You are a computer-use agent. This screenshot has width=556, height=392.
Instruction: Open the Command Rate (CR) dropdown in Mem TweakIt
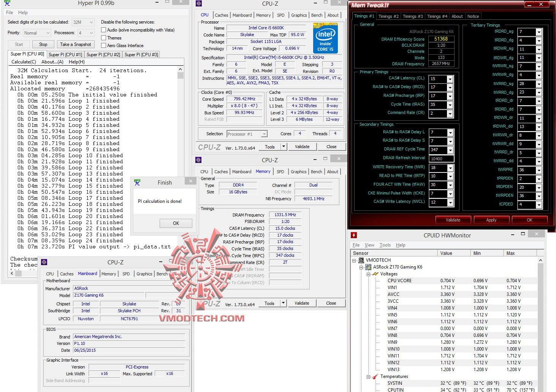point(450,114)
